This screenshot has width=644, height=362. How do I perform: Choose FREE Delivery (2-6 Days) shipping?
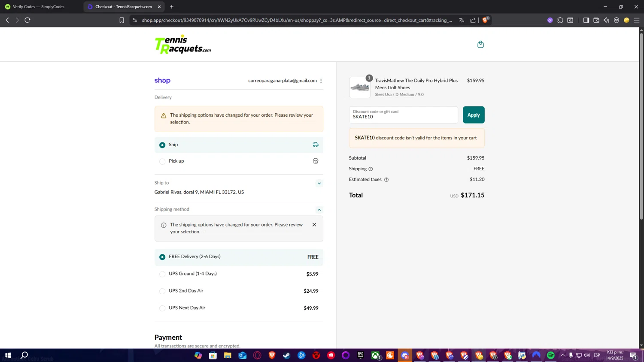[x=239, y=257]
